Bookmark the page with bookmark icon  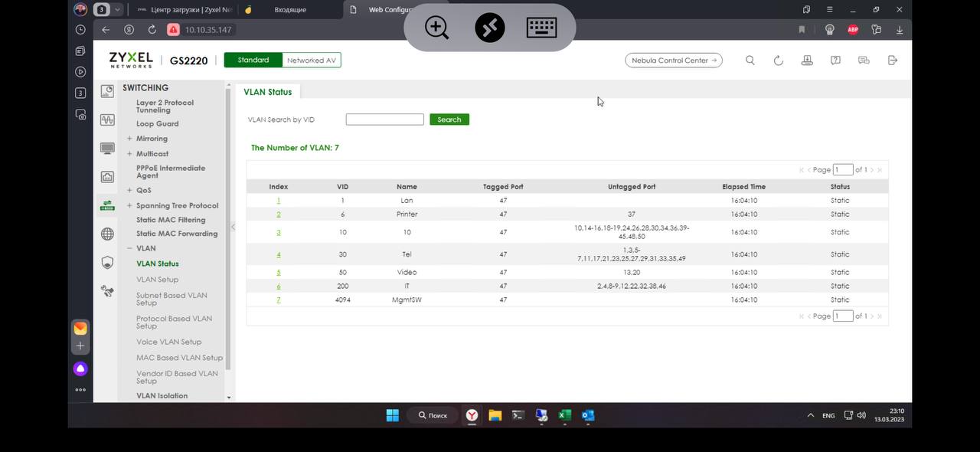(802, 30)
